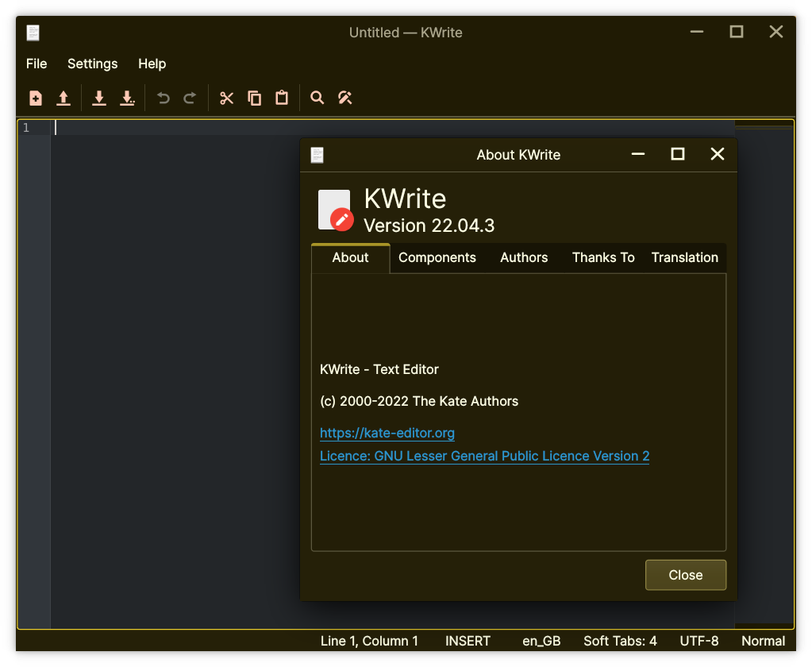Switch to the Components tab
The width and height of the screenshot is (812, 667).
437,258
